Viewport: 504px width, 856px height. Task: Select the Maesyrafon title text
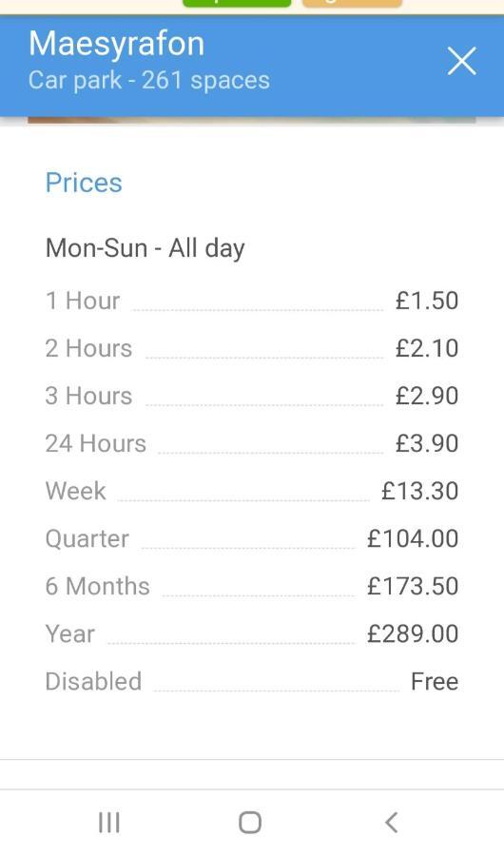[x=116, y=44]
